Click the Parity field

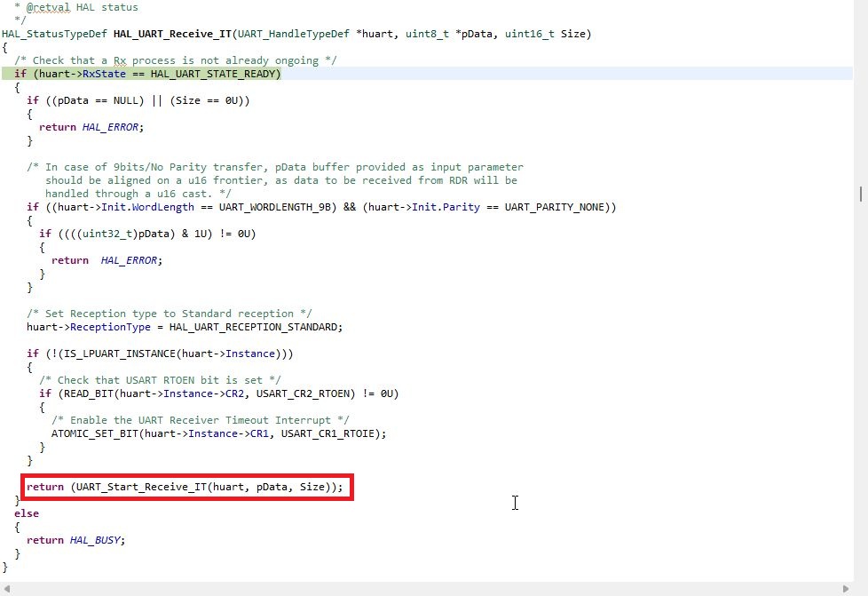click(x=462, y=207)
